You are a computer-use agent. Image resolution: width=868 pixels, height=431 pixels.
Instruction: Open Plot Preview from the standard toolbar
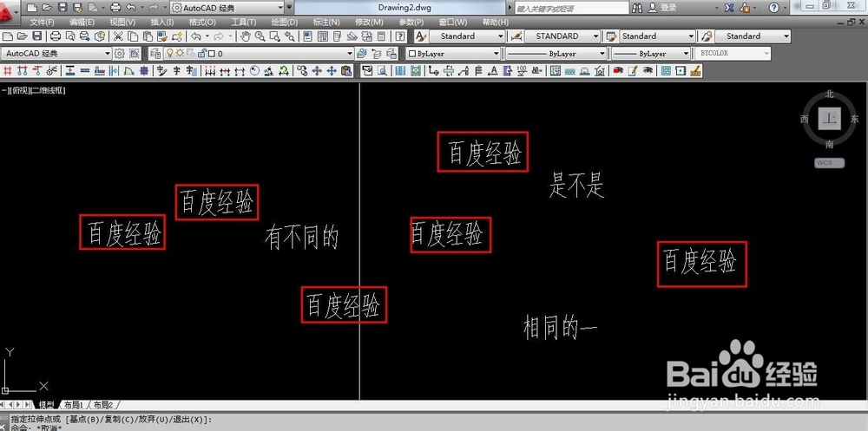(70, 36)
